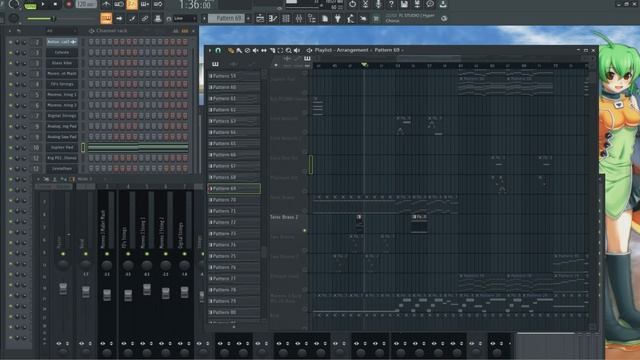Select the Jupiter Pad channel button
640x360 pixels.
[62, 147]
